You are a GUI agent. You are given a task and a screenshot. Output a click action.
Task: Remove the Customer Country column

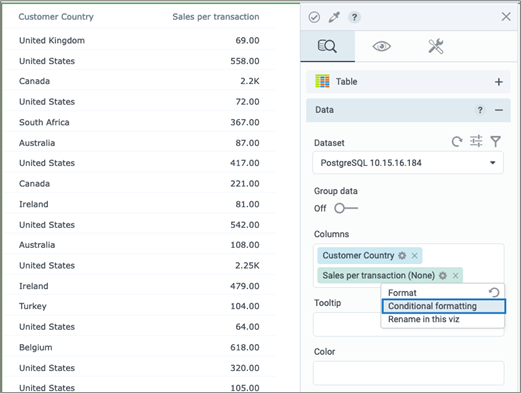tap(414, 256)
